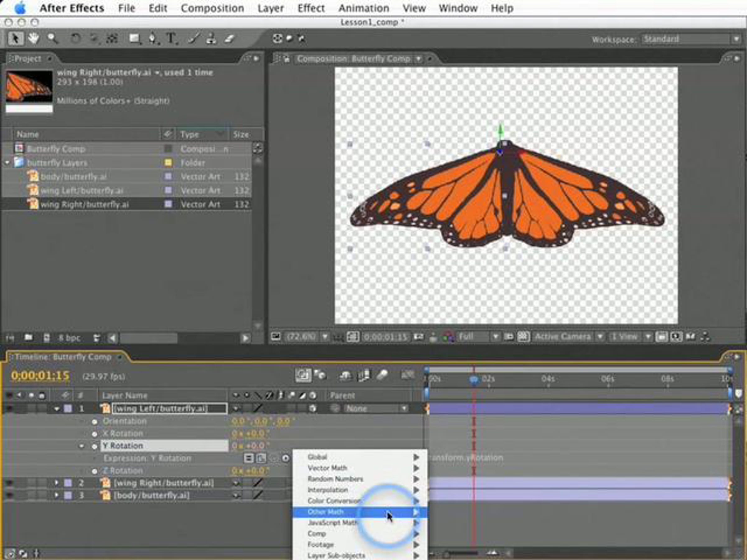Select the Zoom magnifier tool
The height and width of the screenshot is (560, 747).
click(x=52, y=39)
